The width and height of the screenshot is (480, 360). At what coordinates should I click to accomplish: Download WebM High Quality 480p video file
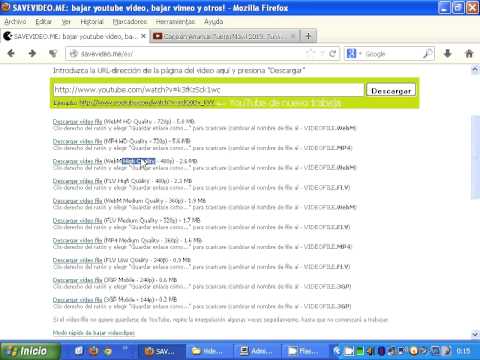click(77, 161)
